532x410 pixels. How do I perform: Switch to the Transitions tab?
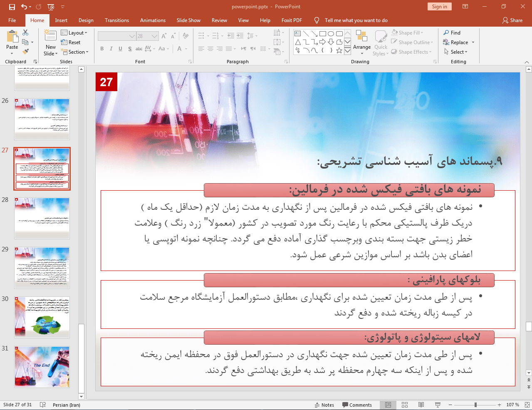(x=117, y=20)
